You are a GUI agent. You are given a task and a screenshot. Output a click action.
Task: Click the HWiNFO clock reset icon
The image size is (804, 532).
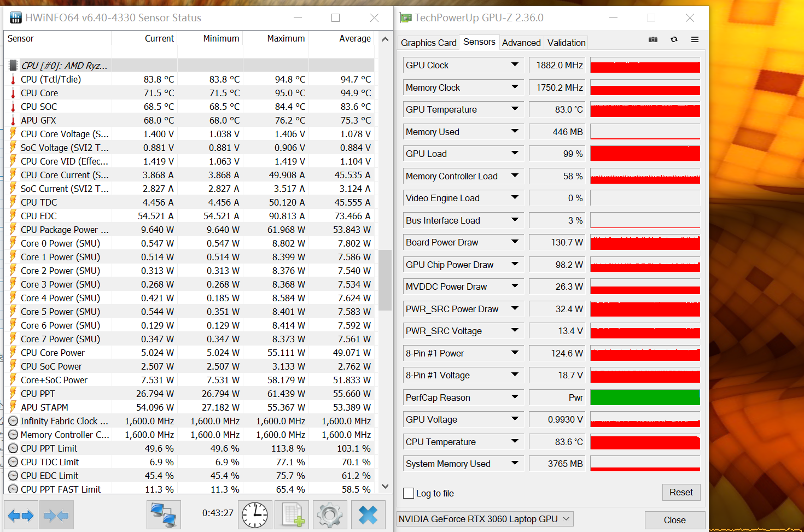tap(255, 515)
